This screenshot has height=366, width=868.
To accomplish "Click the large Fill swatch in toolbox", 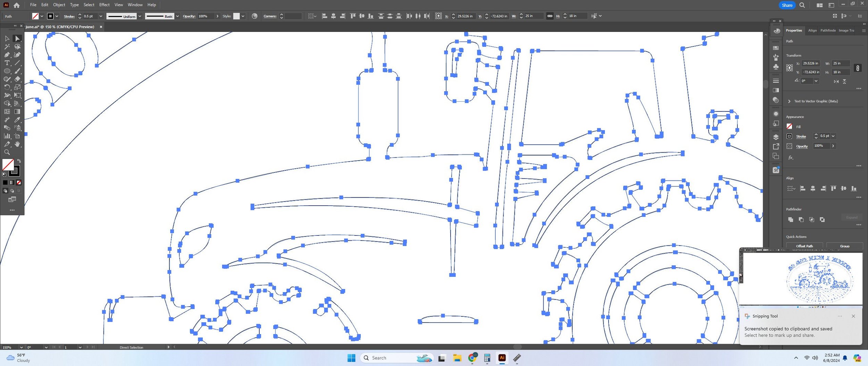I will pos(8,165).
